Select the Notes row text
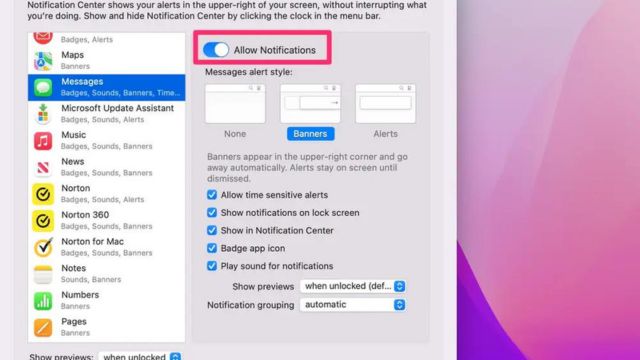 [91, 274]
